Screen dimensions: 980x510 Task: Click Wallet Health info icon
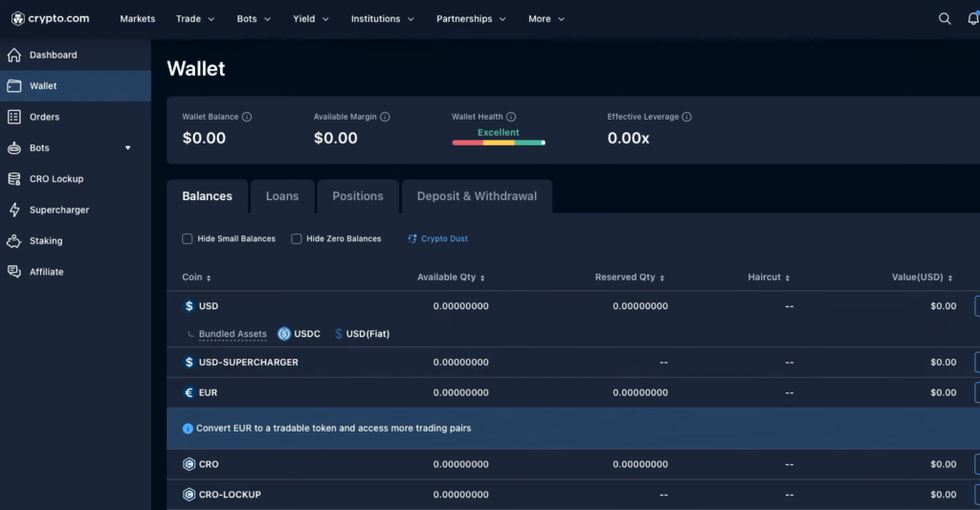tap(511, 117)
